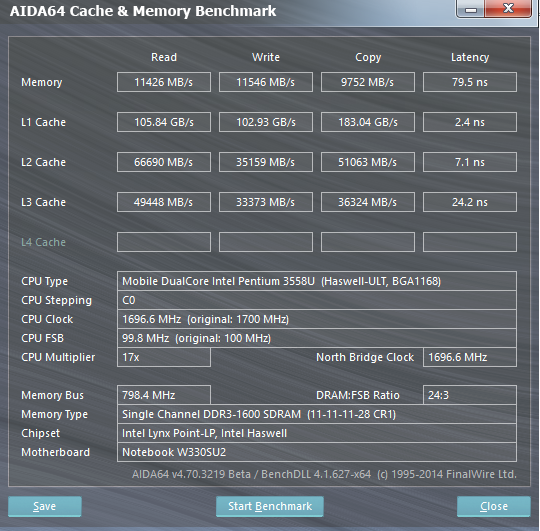This screenshot has height=531, width=540.
Task: Click the CPU Multiplier label
Action: [58, 357]
